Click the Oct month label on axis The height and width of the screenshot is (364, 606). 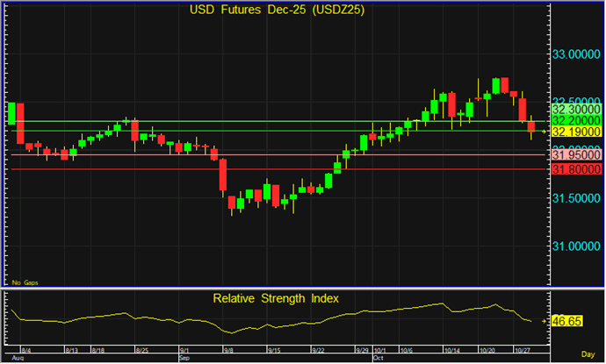coord(379,358)
